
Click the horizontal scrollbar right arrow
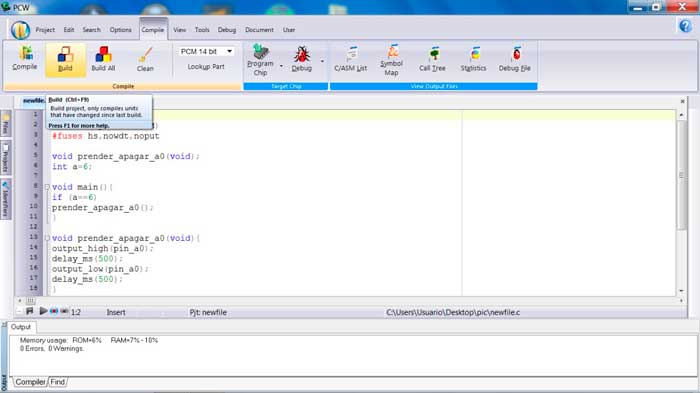[681, 301]
